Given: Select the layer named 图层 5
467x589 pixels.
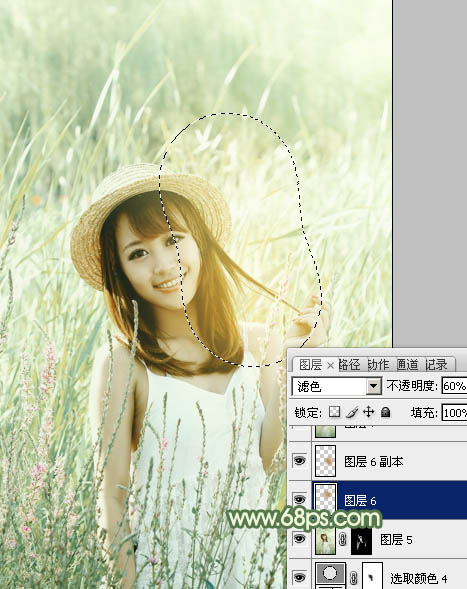Looking at the screenshot, I should click(x=396, y=540).
